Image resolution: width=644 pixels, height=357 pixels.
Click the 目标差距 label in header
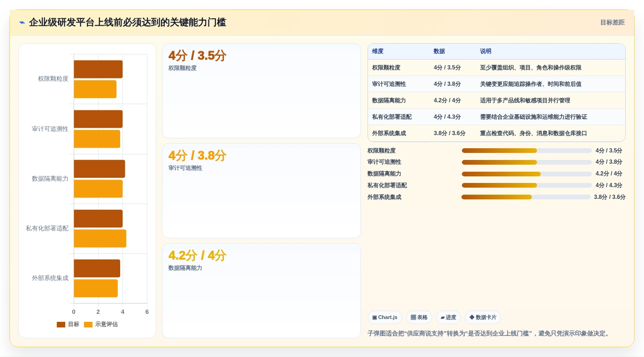click(612, 23)
